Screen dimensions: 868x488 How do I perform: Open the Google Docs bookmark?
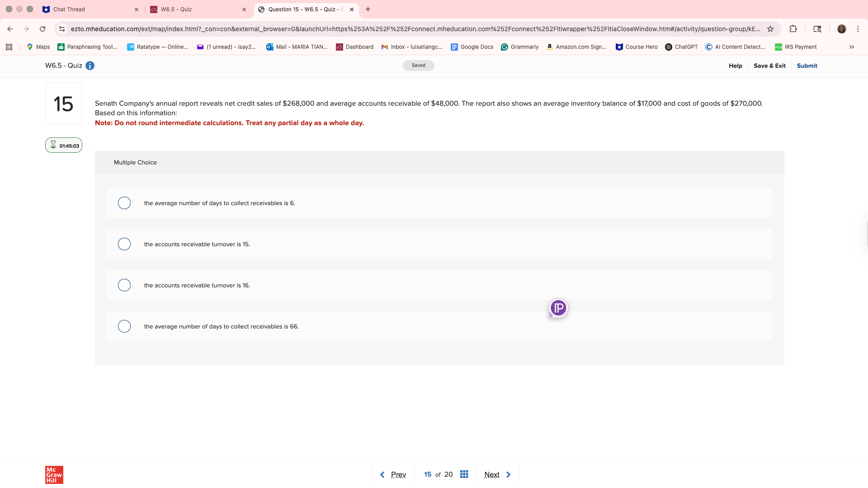coord(472,47)
